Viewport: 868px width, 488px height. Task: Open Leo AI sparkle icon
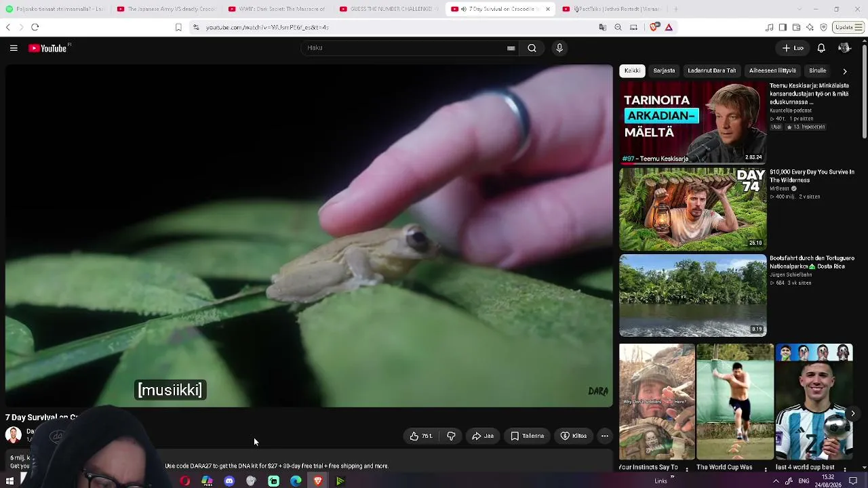810,27
